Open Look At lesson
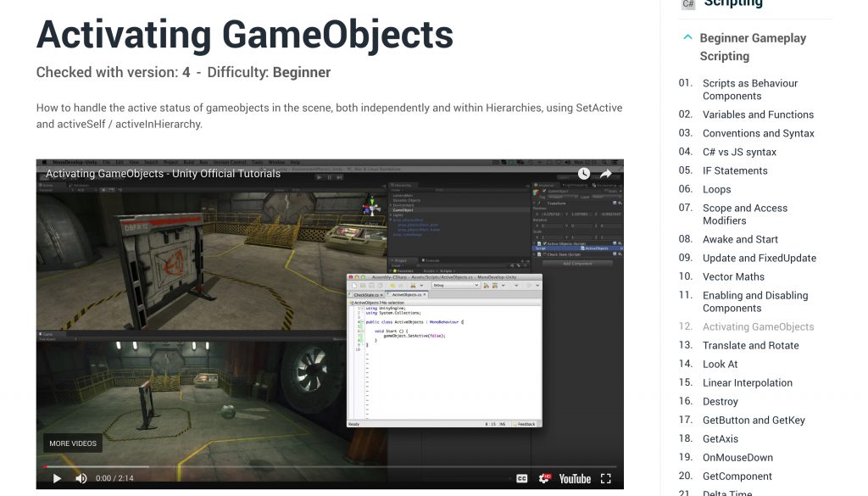The width and height of the screenshot is (868, 496). pyautogui.click(x=721, y=365)
